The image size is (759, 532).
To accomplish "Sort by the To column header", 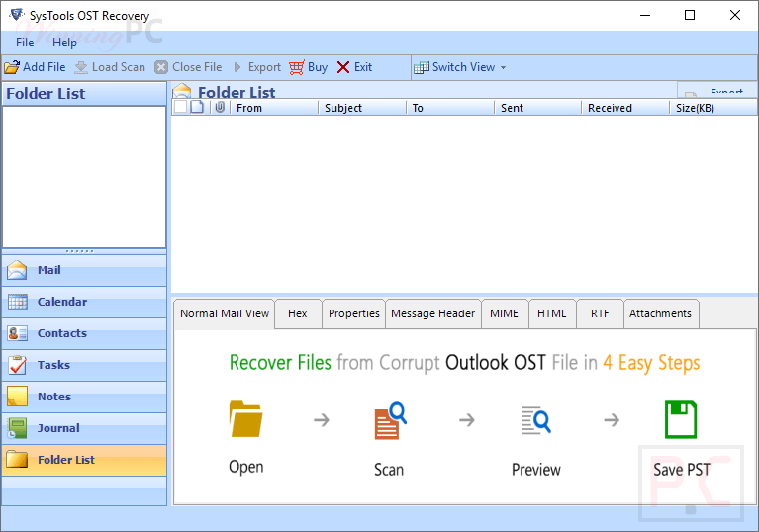I will tap(449, 108).
